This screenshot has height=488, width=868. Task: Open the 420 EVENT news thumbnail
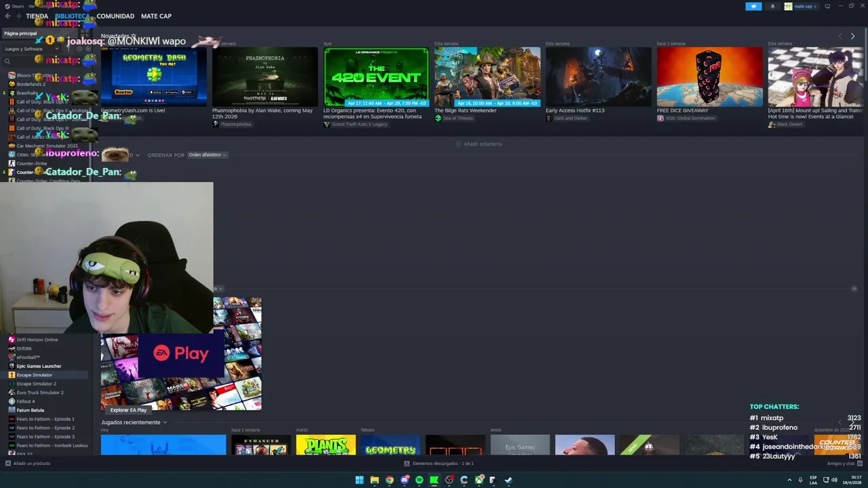click(x=376, y=77)
